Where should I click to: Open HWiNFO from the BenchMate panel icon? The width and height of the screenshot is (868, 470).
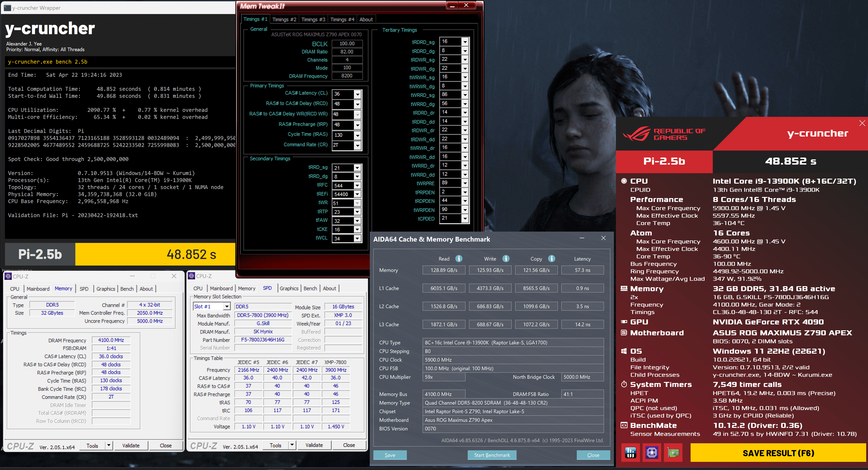[x=630, y=453]
